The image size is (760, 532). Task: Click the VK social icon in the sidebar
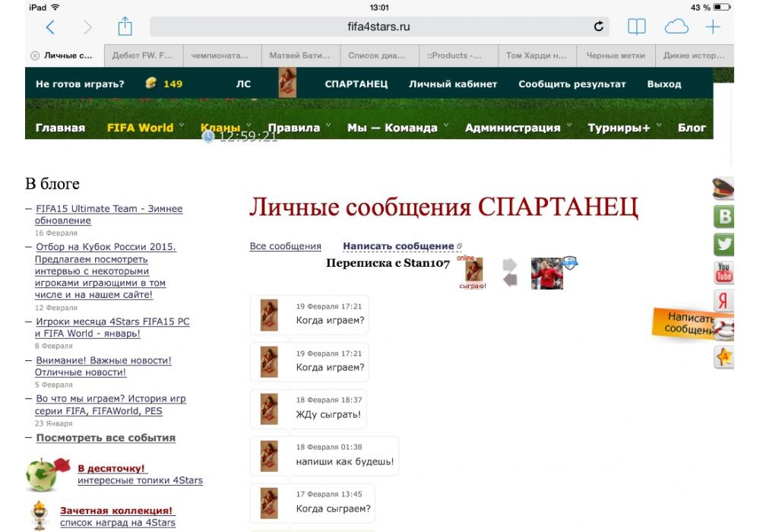click(x=724, y=217)
